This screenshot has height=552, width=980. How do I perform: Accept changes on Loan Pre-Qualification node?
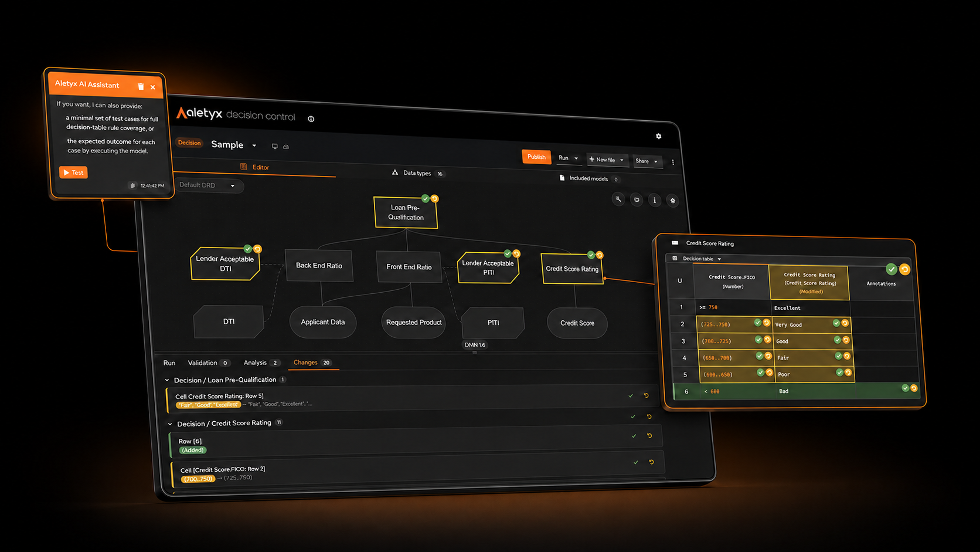pyautogui.click(x=426, y=198)
